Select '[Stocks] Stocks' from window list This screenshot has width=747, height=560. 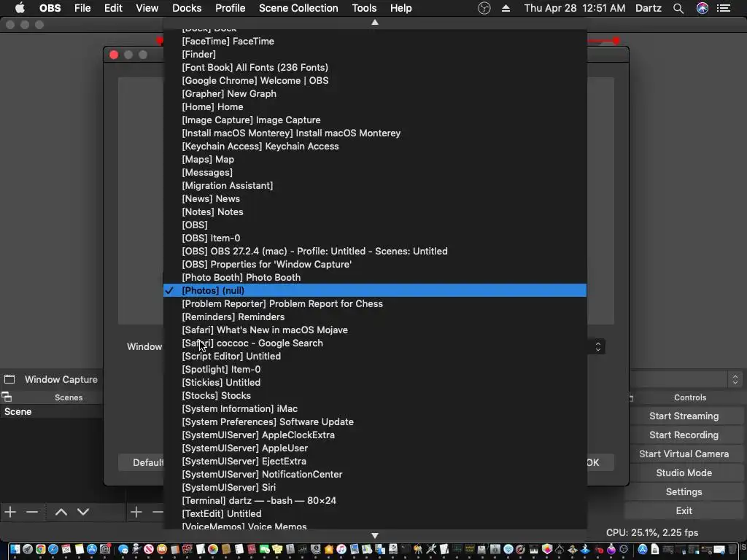pyautogui.click(x=375, y=395)
